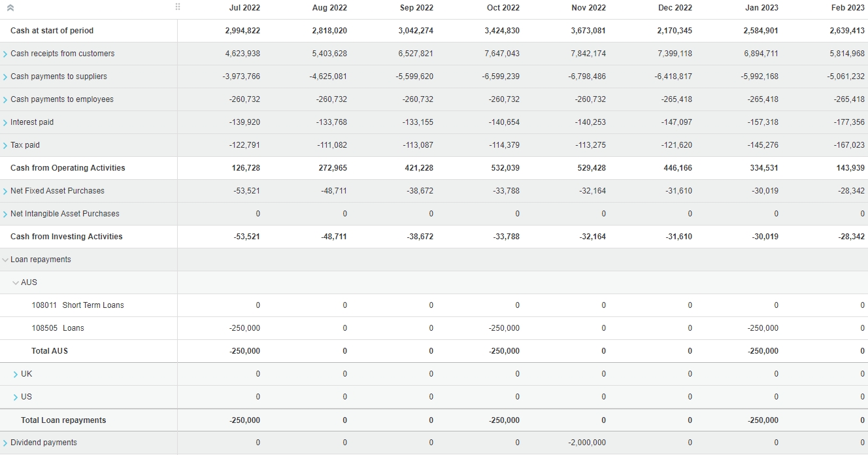Click the 108011 Short Term Loans label
The width and height of the screenshot is (868, 455).
(77, 305)
